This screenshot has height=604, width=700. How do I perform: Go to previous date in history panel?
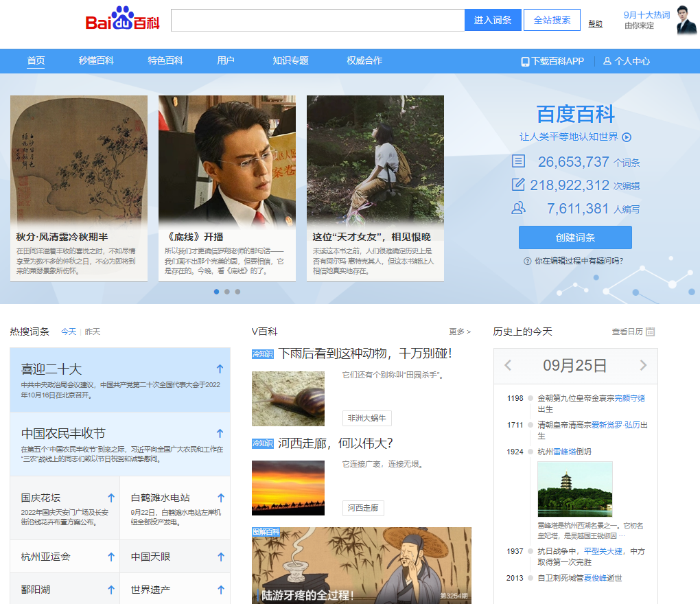[x=508, y=365]
